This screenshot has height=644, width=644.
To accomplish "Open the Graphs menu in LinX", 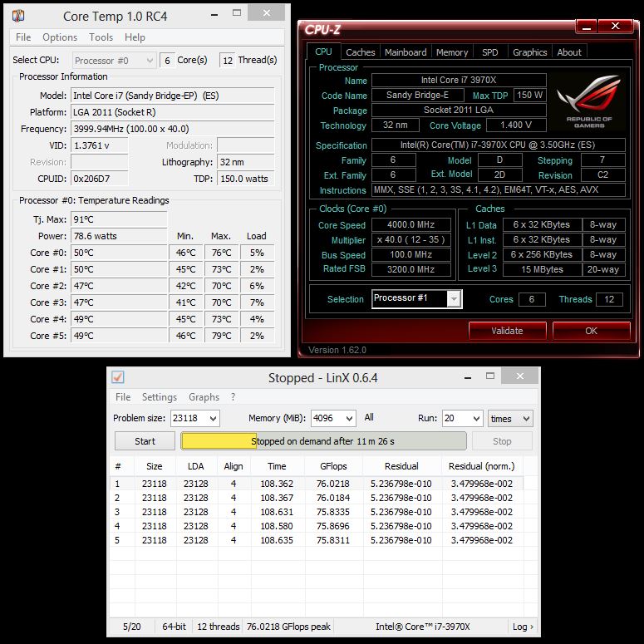I will tap(204, 397).
